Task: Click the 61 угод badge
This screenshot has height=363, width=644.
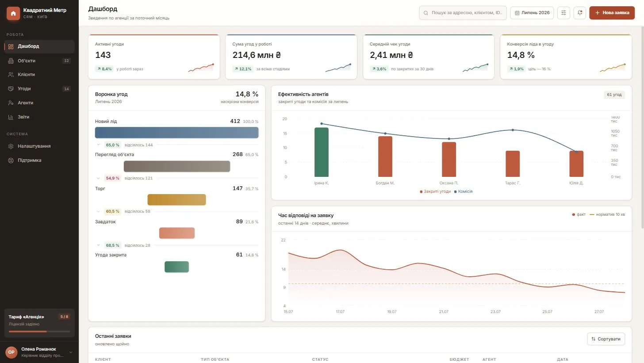Action: 614,95
